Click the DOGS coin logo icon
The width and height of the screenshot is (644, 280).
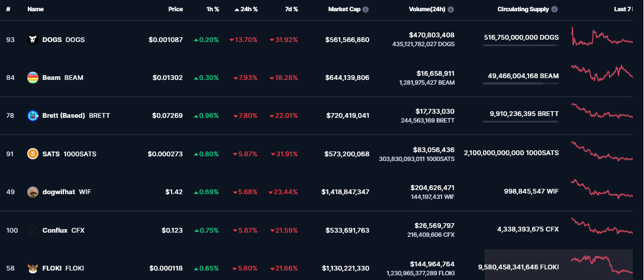pyautogui.click(x=33, y=40)
